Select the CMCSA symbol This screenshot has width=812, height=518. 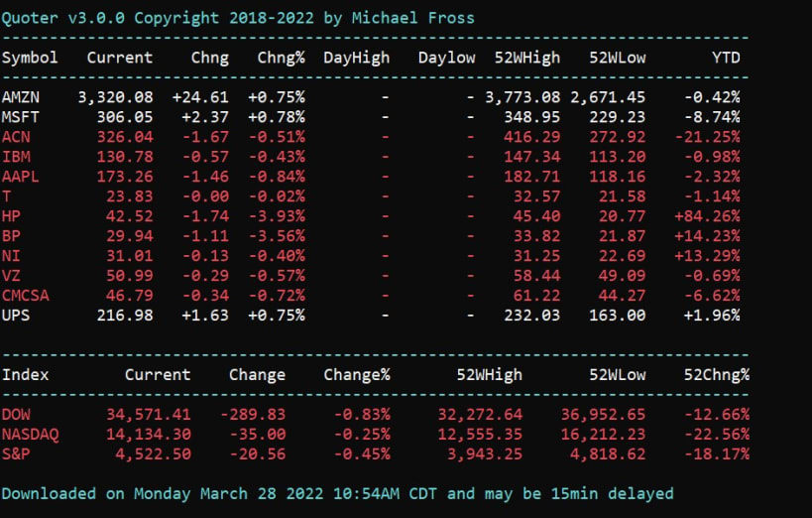tap(25, 296)
